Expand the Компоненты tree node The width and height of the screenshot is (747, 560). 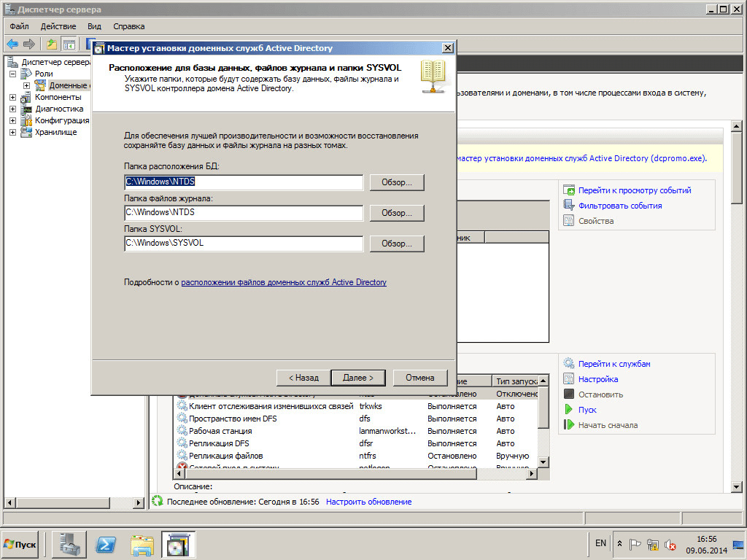13,98
